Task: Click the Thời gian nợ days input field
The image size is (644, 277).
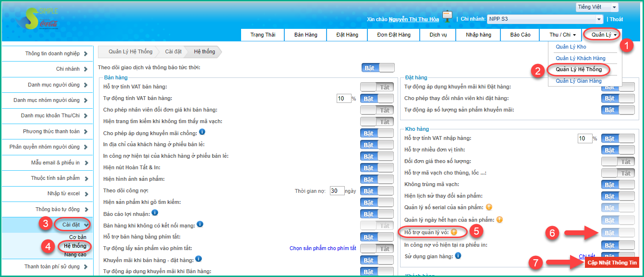Action: [x=337, y=191]
